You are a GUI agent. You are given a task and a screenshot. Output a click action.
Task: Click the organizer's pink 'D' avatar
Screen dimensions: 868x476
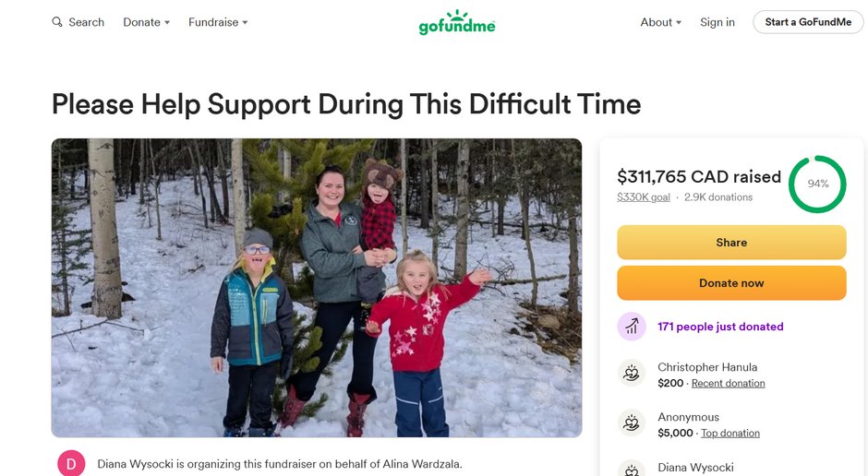pyautogui.click(x=71, y=463)
